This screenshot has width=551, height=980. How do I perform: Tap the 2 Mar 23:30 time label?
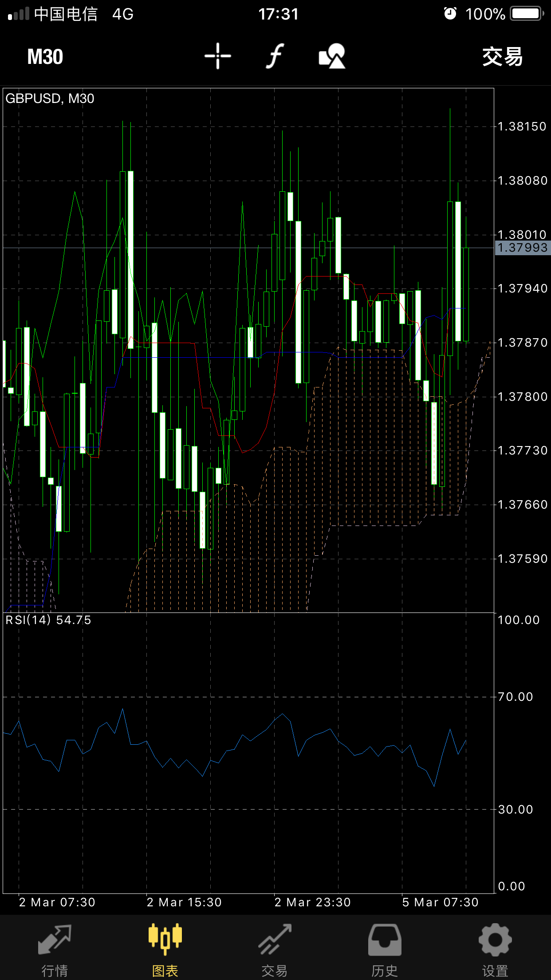[313, 902]
